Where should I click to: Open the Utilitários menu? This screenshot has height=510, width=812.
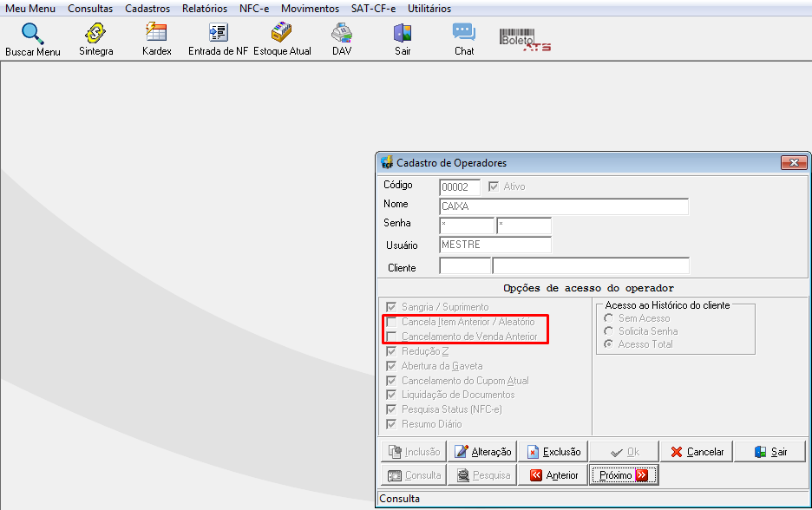(x=429, y=9)
